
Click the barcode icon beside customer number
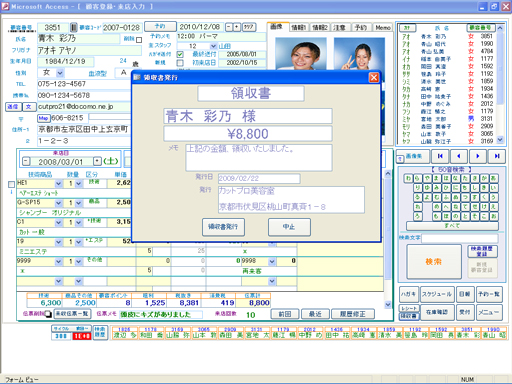coord(74,27)
